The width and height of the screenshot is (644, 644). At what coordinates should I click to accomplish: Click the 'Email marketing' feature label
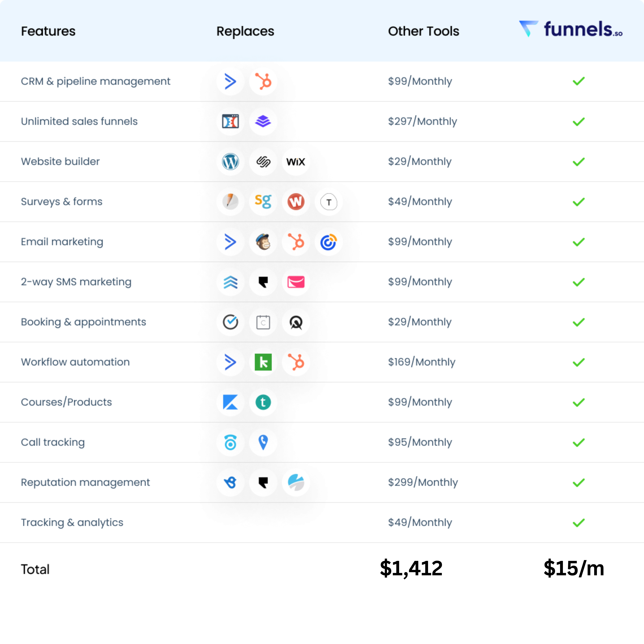coord(62,242)
